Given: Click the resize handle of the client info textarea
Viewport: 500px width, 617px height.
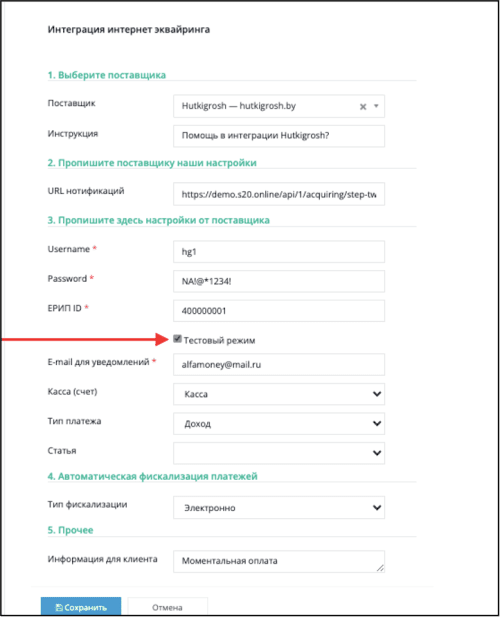Looking at the screenshot, I should 380,568.
